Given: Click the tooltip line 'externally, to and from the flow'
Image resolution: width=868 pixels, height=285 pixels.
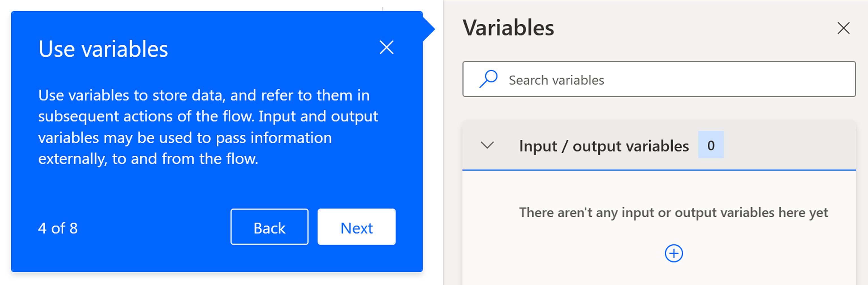Looking at the screenshot, I should [148, 159].
